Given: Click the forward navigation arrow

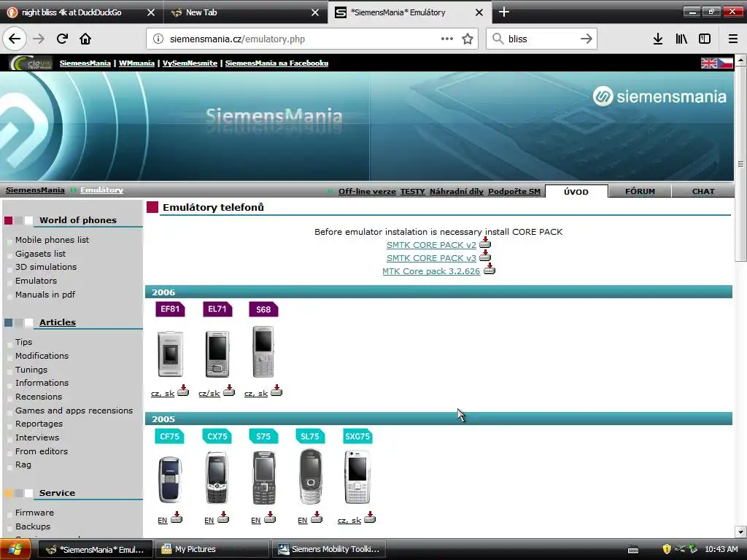Looking at the screenshot, I should (39, 39).
